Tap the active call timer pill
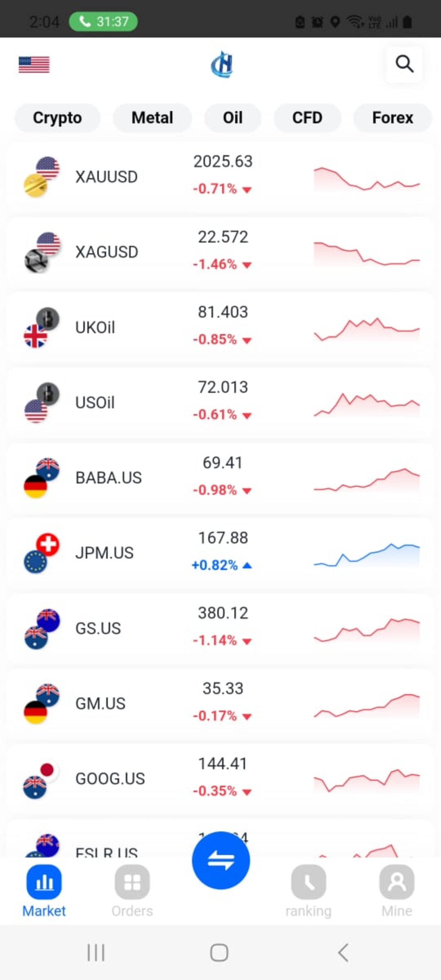 click(x=103, y=21)
